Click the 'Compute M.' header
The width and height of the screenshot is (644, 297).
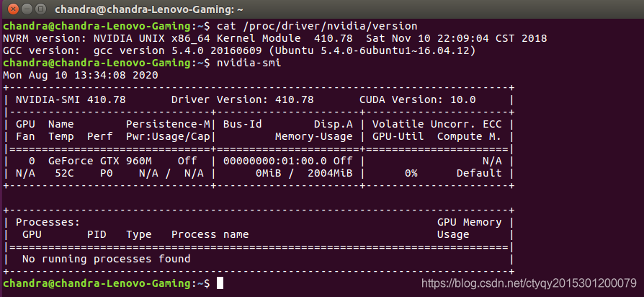(469, 136)
